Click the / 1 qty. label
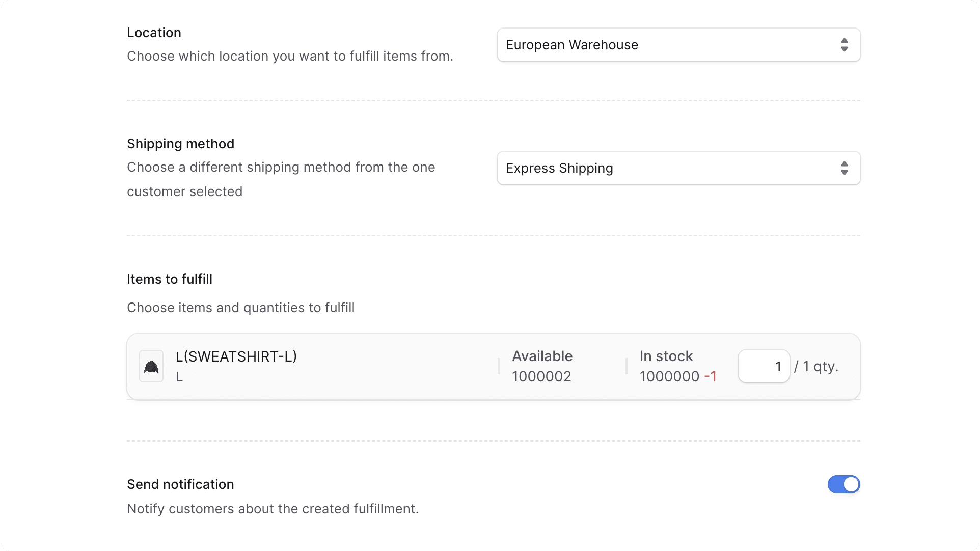Image resolution: width=980 pixels, height=551 pixels. tap(816, 366)
